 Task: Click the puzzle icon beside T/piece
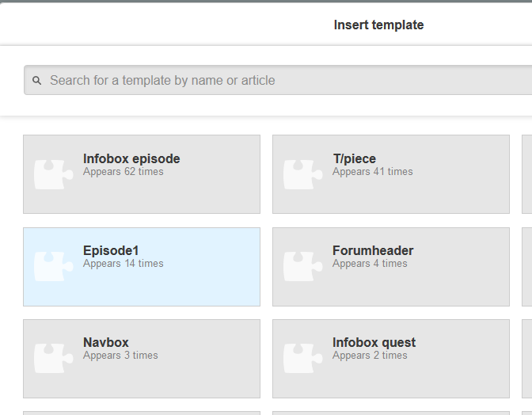pyautogui.click(x=303, y=174)
